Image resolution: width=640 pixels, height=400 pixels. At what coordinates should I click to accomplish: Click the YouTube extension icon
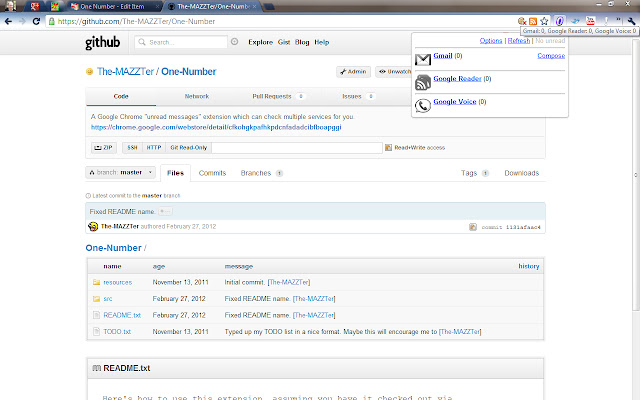pyautogui.click(x=590, y=21)
